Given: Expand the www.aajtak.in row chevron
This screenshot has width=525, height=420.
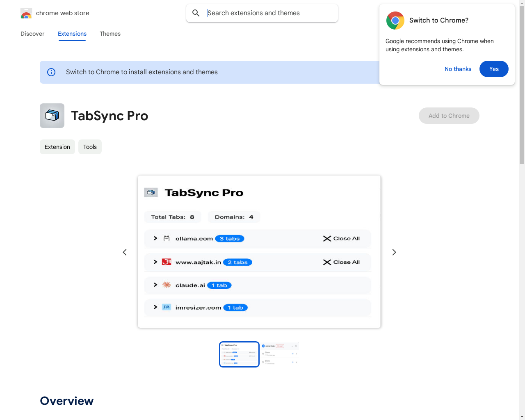Looking at the screenshot, I should click(x=155, y=262).
